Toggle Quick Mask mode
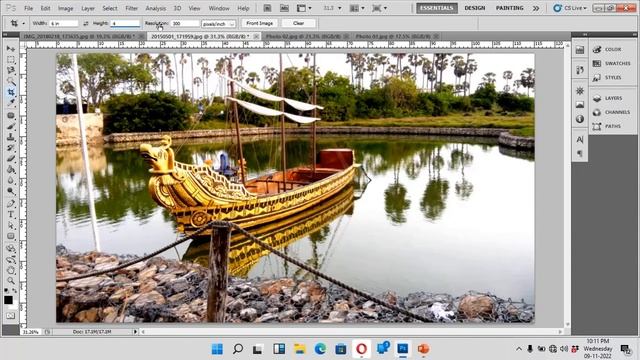 10,316
